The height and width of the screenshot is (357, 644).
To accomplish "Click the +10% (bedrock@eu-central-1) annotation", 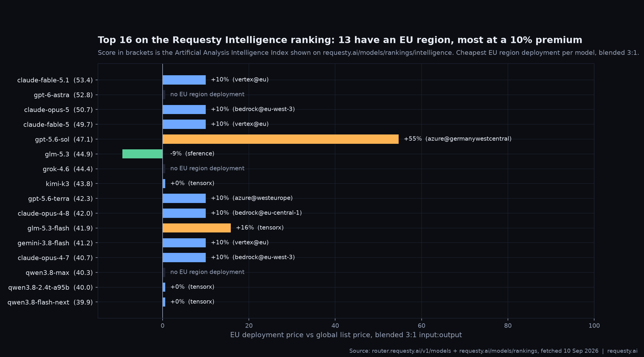I will [256, 213].
